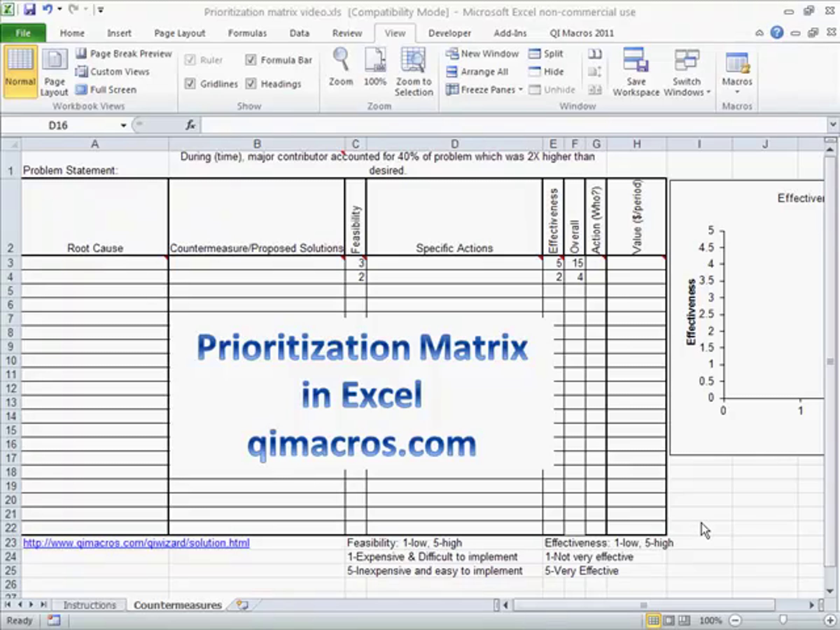Screen dimensions: 840x630
Task: Select Normal view icon in status bar
Action: coord(653,621)
